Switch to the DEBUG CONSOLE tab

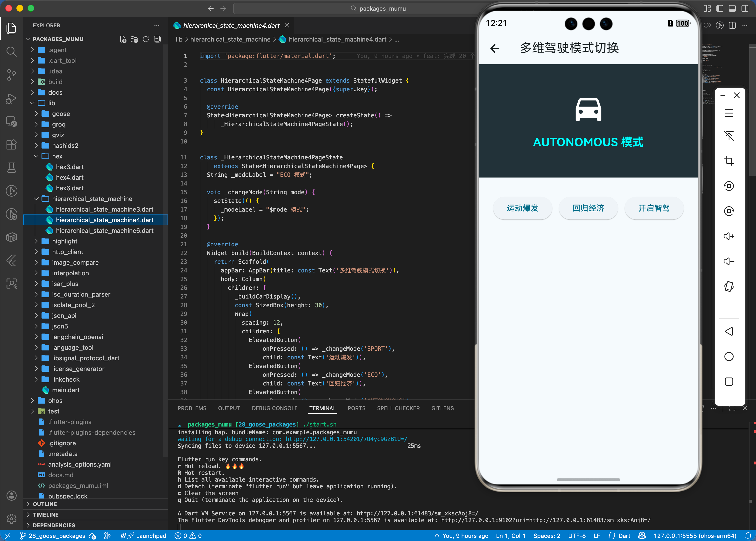click(x=274, y=408)
